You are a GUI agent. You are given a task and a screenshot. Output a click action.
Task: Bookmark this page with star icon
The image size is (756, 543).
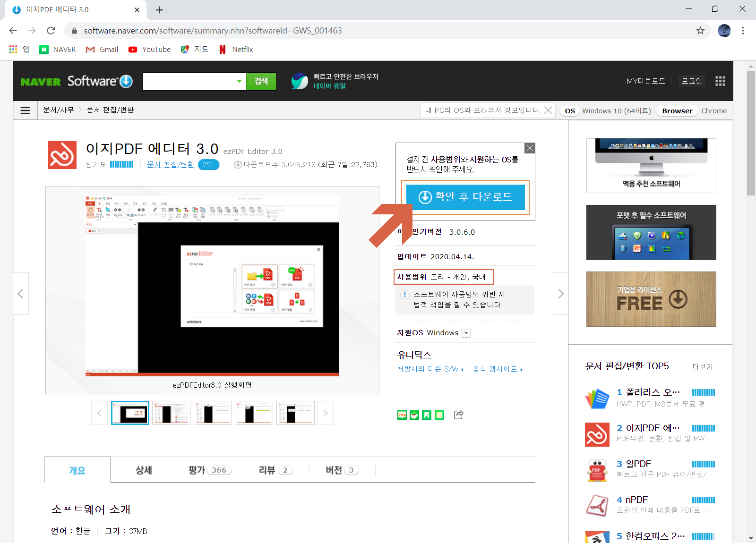click(x=700, y=31)
